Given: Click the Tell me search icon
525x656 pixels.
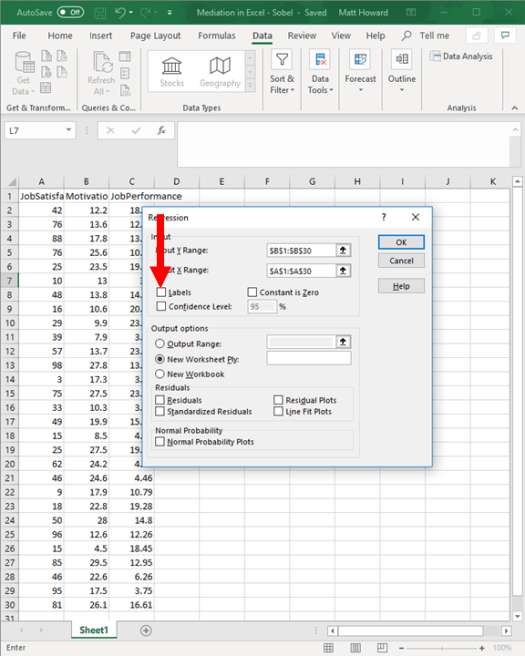Looking at the screenshot, I should click(406, 36).
